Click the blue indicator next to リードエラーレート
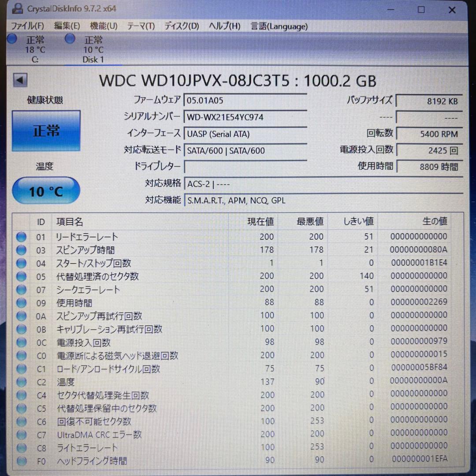 [x=21, y=237]
